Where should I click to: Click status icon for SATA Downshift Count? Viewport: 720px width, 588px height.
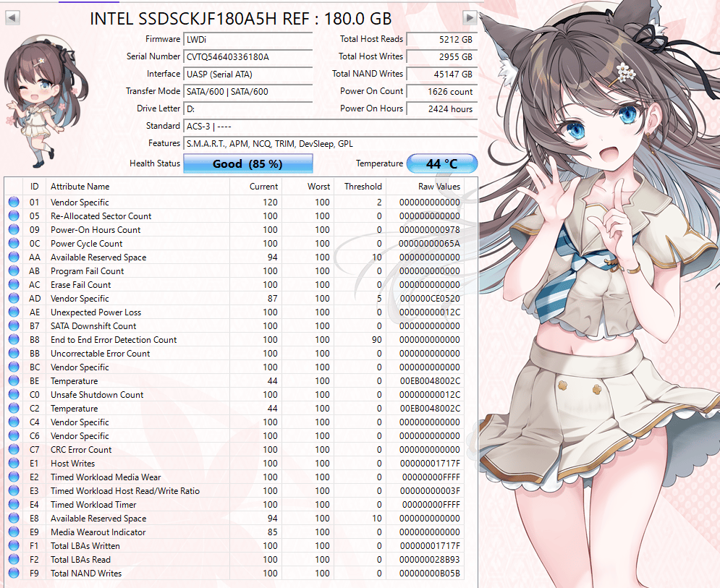pyautogui.click(x=14, y=326)
